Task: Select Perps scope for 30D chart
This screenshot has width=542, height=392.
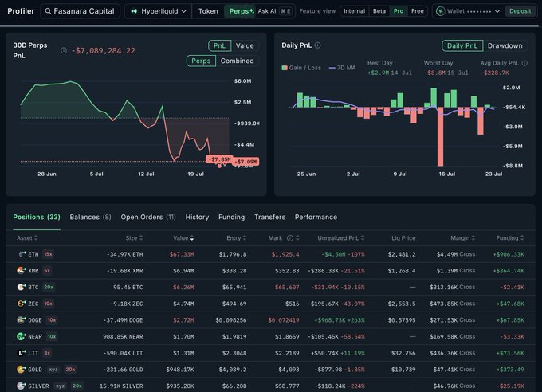Action: pyautogui.click(x=201, y=61)
